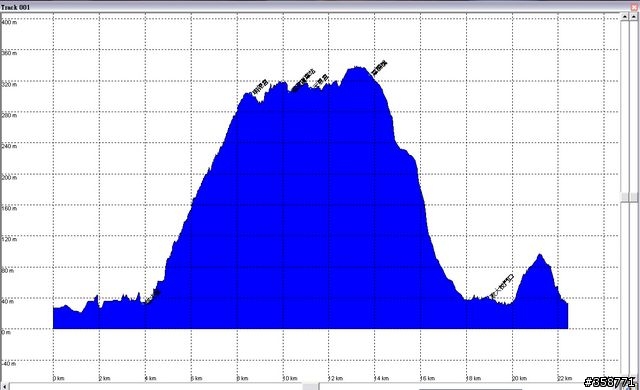The height and width of the screenshot is (390, 640).
Task: Select the waypoint marker at 4 km
Action: pyautogui.click(x=152, y=297)
